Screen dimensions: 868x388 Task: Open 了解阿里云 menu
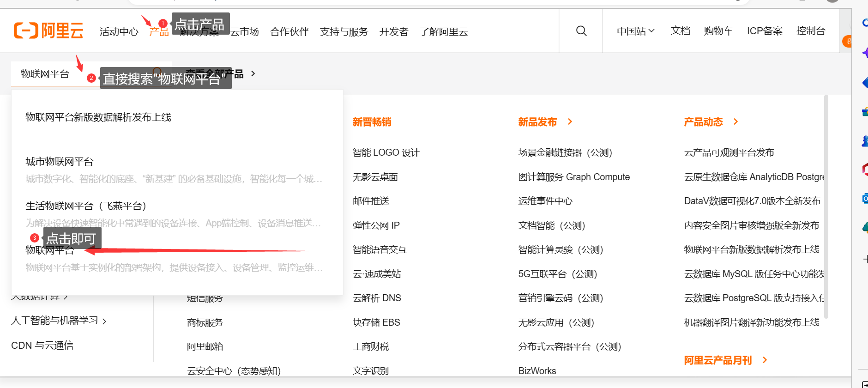[444, 31]
